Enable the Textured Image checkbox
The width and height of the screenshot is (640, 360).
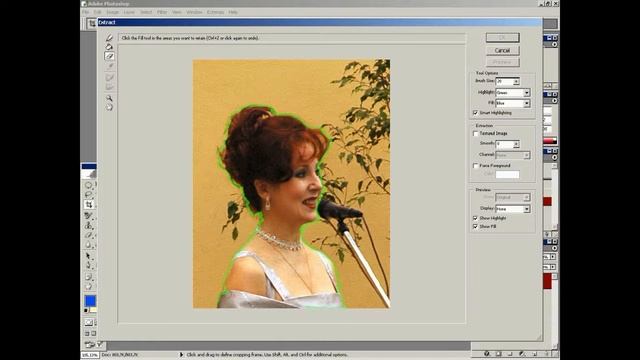click(476, 133)
